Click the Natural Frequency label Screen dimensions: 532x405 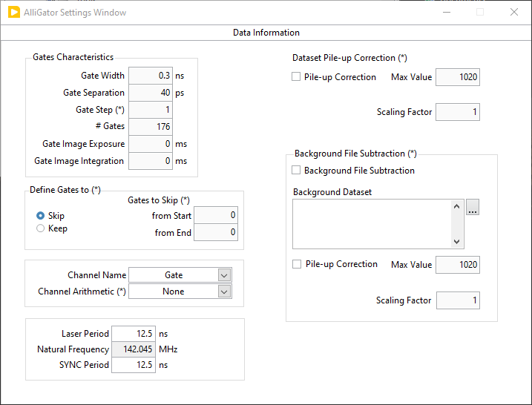(x=73, y=349)
